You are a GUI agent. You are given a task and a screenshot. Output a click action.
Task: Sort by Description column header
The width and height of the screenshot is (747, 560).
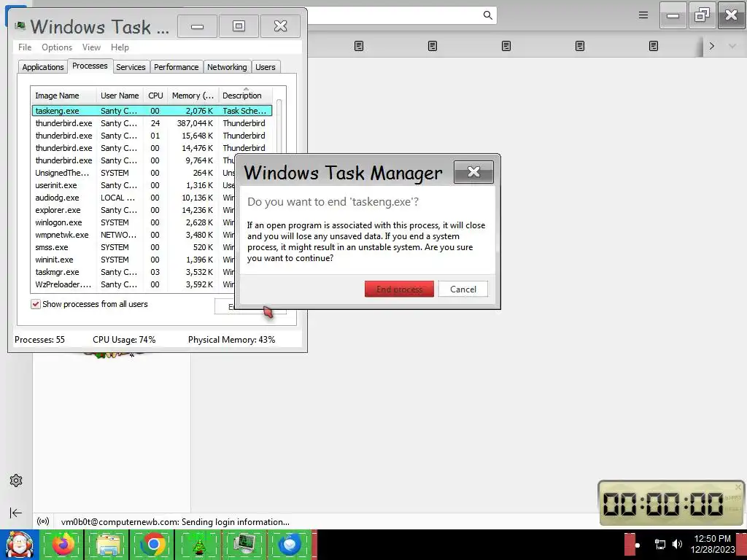[245, 96]
